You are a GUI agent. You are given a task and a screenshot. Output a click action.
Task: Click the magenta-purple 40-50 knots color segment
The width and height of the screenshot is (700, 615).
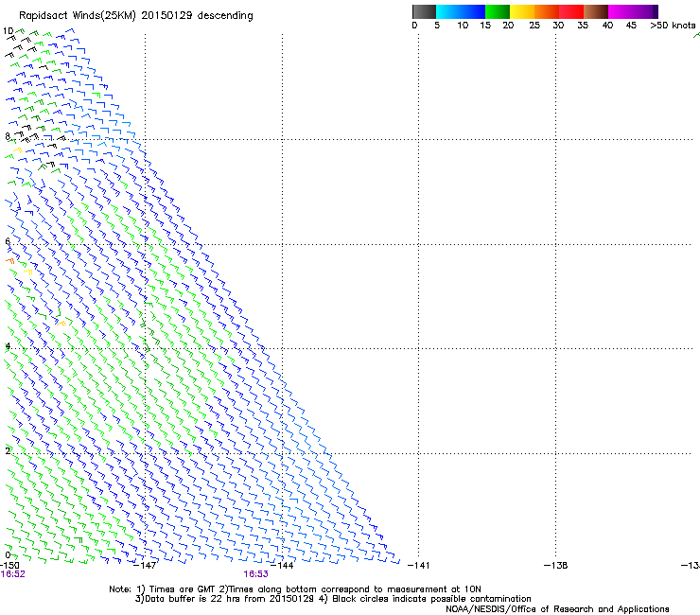click(633, 11)
